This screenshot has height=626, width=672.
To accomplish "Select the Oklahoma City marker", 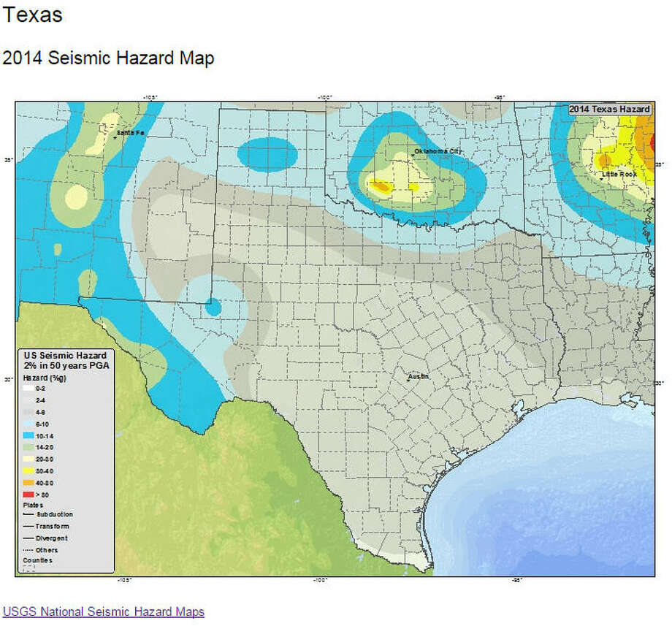I will 413,152.
